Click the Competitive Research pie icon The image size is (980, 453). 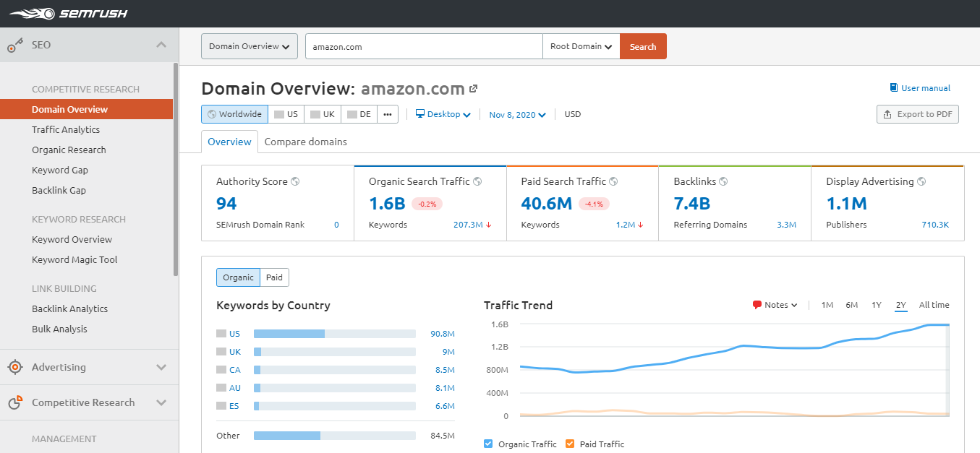[x=15, y=402]
